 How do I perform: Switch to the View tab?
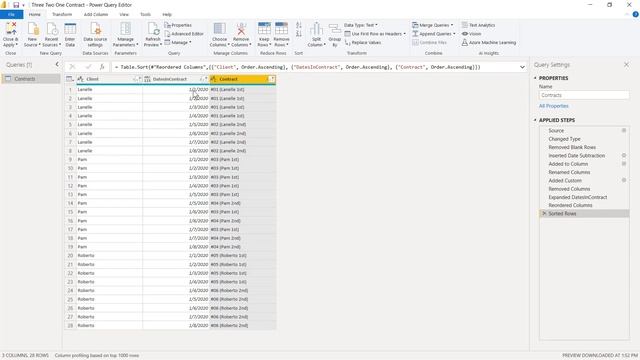click(124, 14)
